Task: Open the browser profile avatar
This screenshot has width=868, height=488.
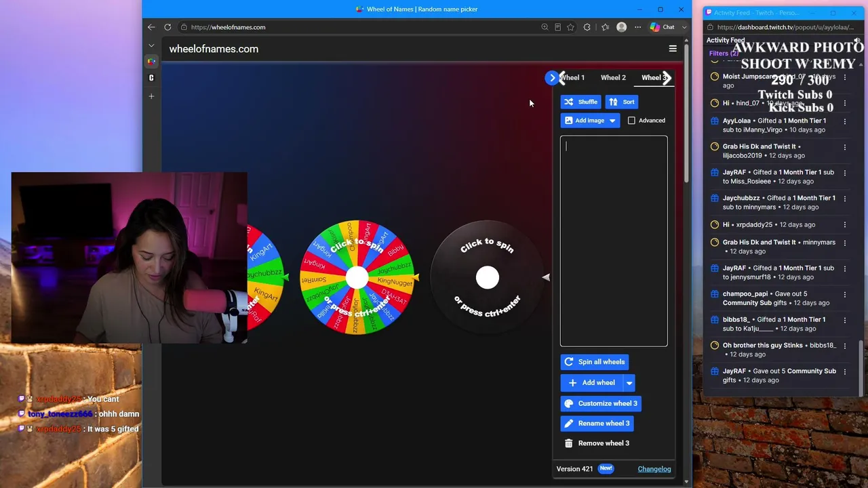Action: (622, 27)
